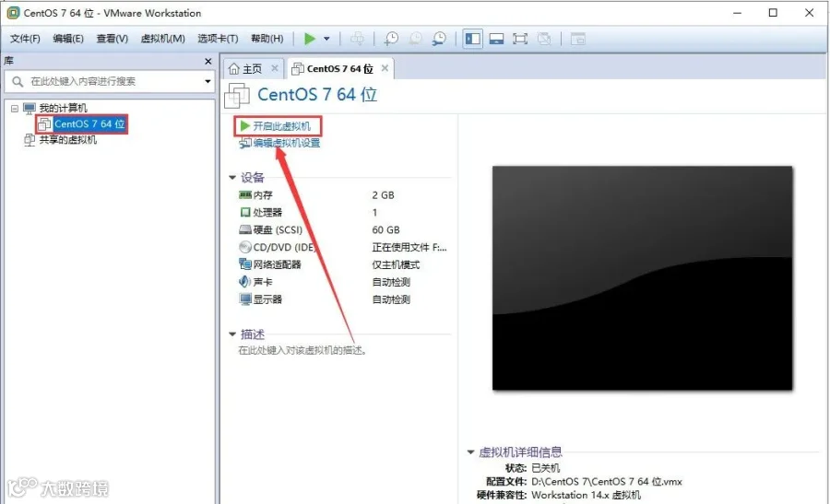Click the take snapshot toolbar icon
The width and height of the screenshot is (830, 504).
[x=391, y=39]
